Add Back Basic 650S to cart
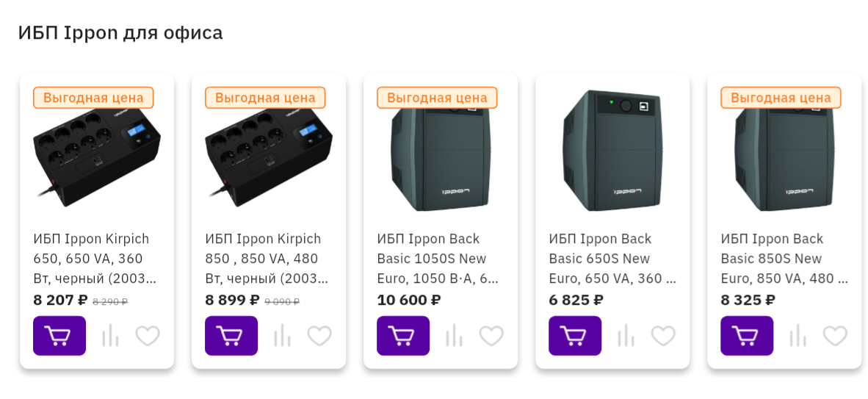The image size is (868, 399). pyautogui.click(x=575, y=336)
